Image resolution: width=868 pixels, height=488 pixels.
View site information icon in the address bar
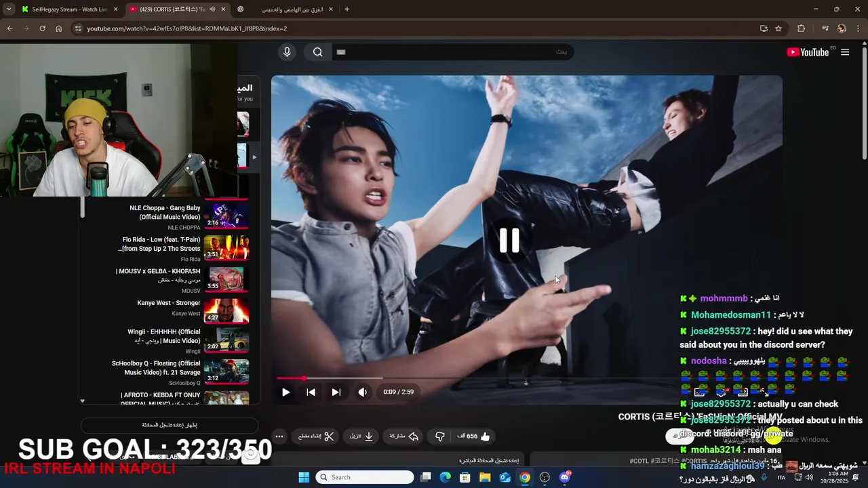(78, 28)
